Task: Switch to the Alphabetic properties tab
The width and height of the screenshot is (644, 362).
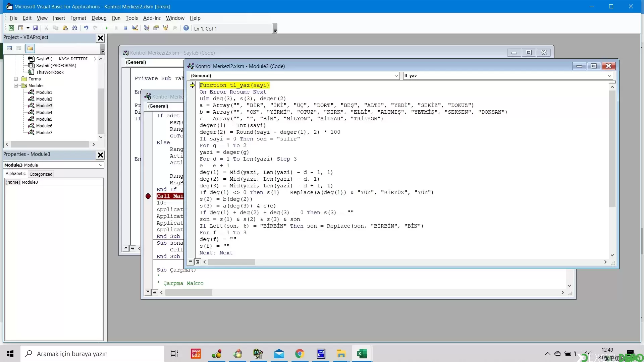Action: pos(15,174)
